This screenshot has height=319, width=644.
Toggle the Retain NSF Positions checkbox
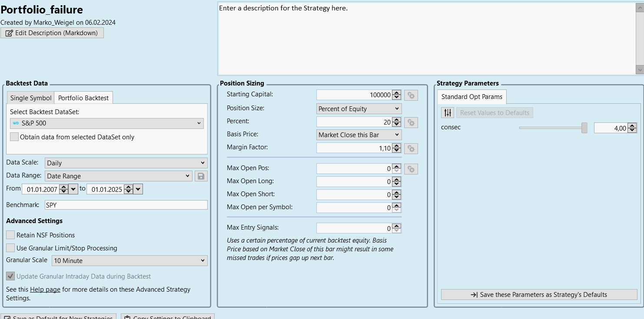[x=10, y=235]
